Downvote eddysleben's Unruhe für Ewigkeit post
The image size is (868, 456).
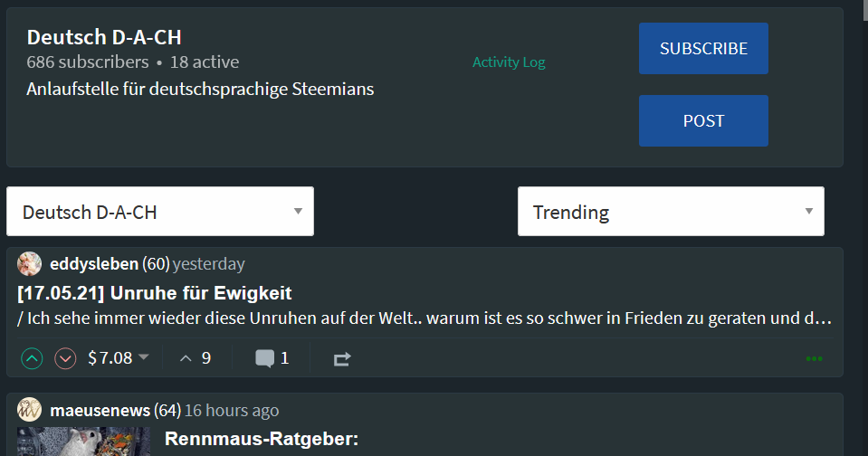[65, 358]
